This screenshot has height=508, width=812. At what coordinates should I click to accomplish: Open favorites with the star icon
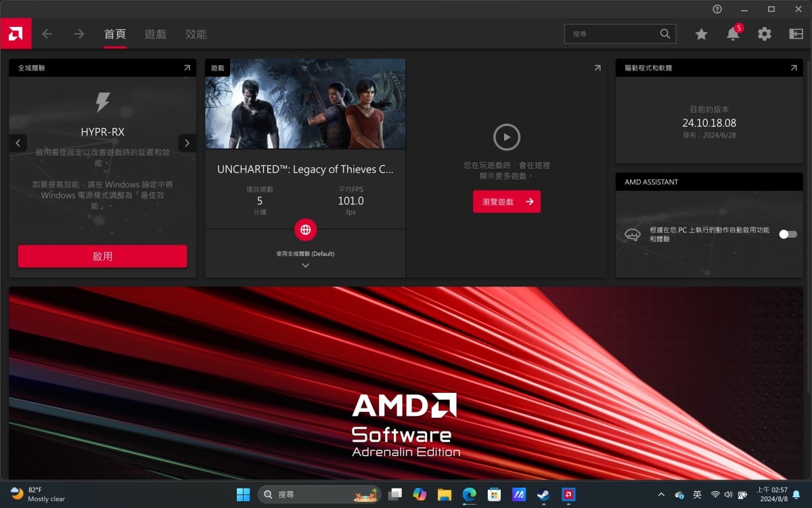(x=702, y=34)
